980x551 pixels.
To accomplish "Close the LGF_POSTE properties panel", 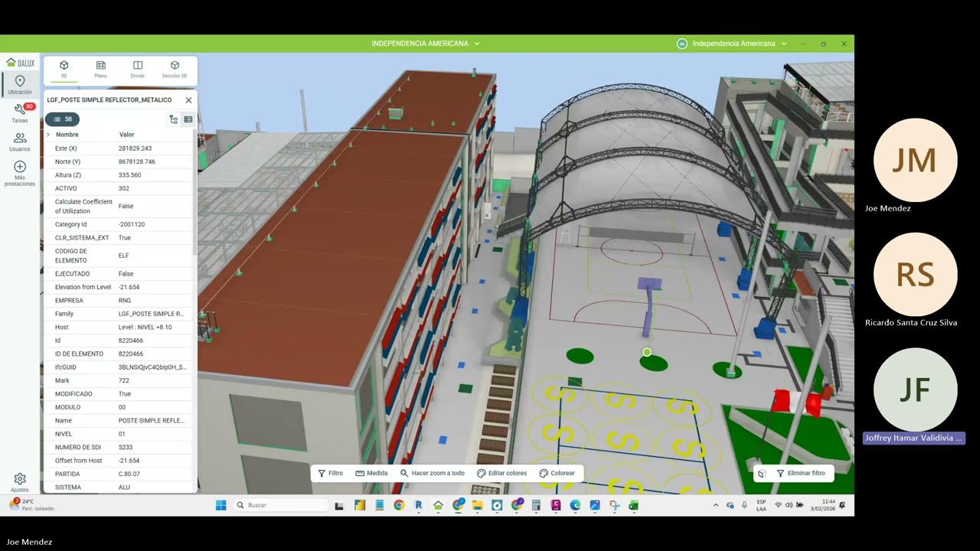I will 188,100.
